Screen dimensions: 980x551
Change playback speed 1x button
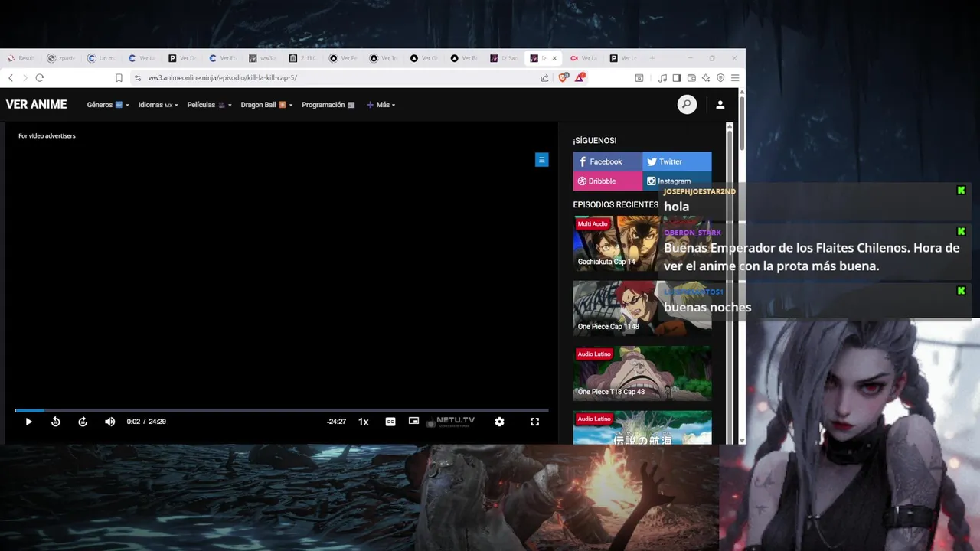(x=364, y=422)
